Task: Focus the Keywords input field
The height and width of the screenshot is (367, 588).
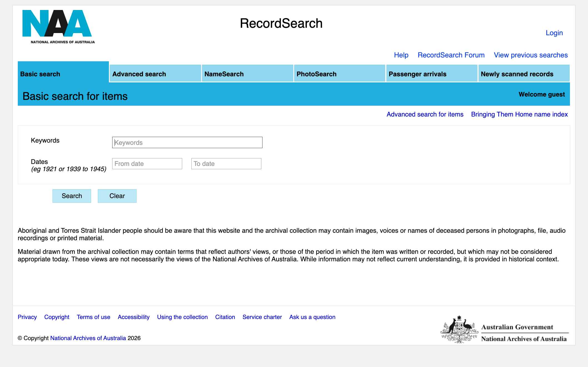Action: [187, 142]
